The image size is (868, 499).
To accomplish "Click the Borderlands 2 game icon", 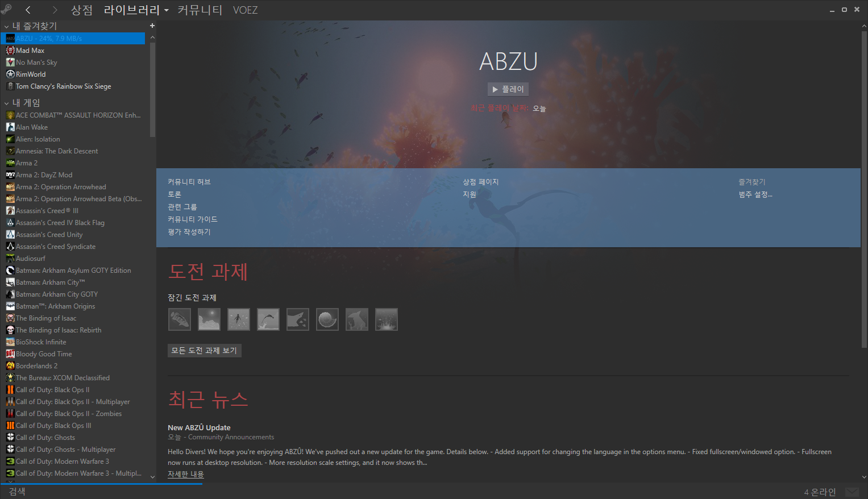I will coord(10,366).
